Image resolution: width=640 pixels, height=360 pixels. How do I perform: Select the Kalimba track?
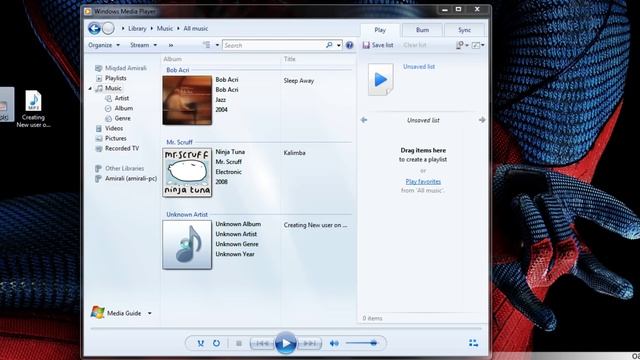tap(294, 153)
